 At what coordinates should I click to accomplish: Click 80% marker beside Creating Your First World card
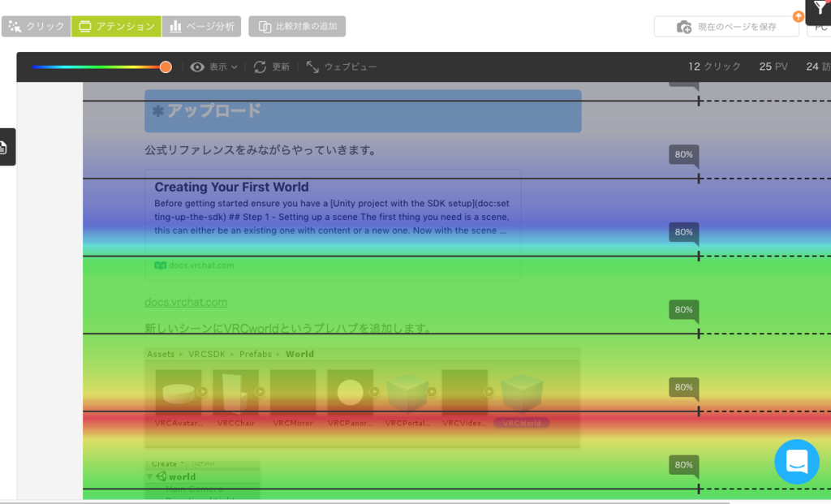tap(683, 232)
